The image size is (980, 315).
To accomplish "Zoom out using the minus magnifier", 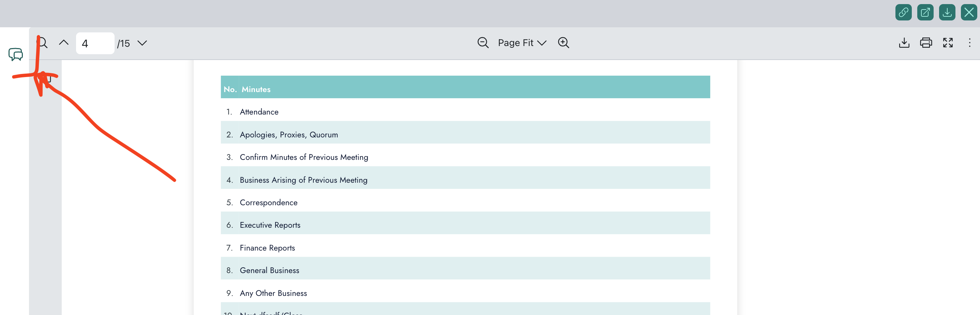I will coord(483,43).
